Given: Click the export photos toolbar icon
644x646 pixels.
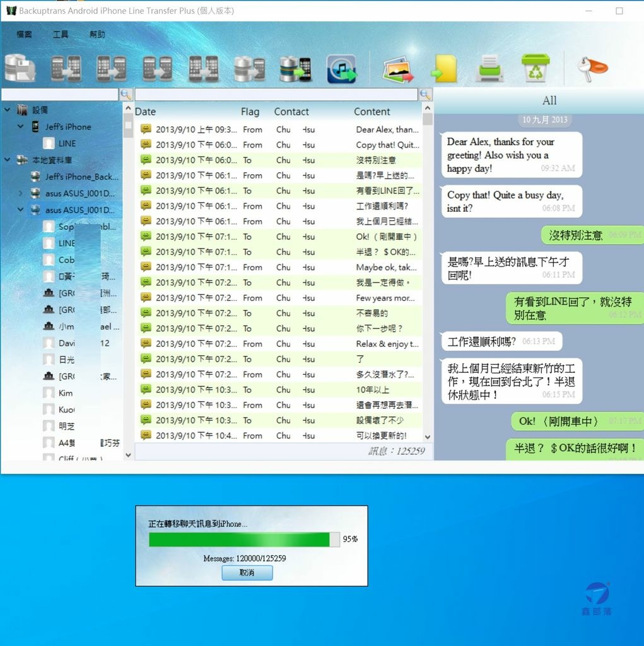Looking at the screenshot, I should click(398, 69).
